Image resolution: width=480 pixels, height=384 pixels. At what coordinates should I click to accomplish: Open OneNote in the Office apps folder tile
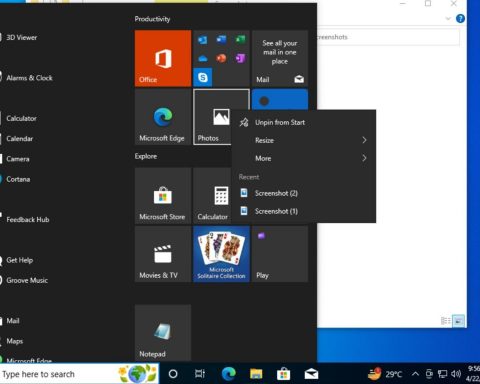click(x=240, y=59)
